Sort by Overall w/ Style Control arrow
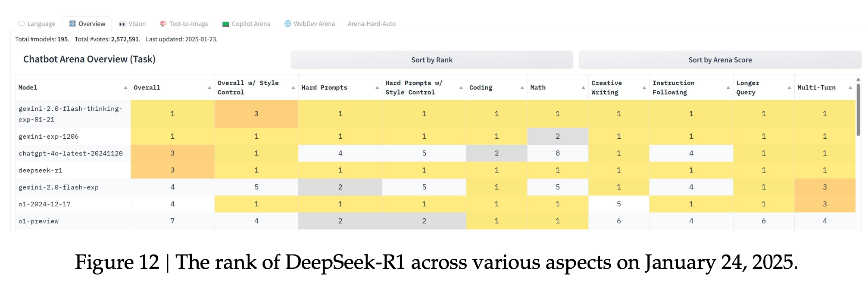Image resolution: width=868 pixels, height=286 pixels. (293, 87)
